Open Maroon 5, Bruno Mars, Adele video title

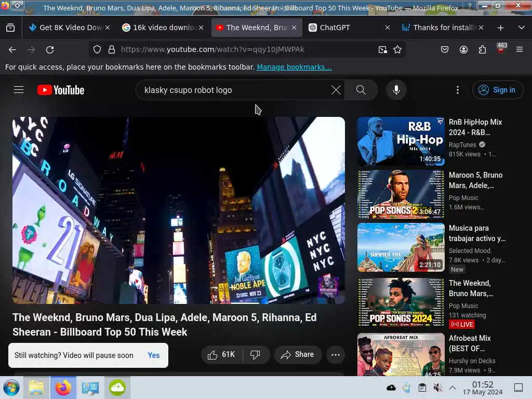(476, 180)
